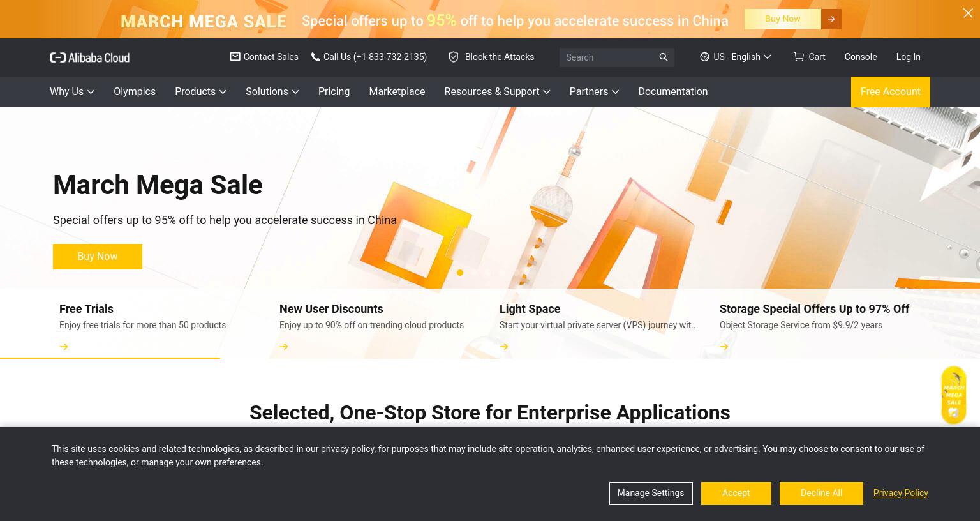
Task: Open the Olympics page
Action: coord(135,92)
